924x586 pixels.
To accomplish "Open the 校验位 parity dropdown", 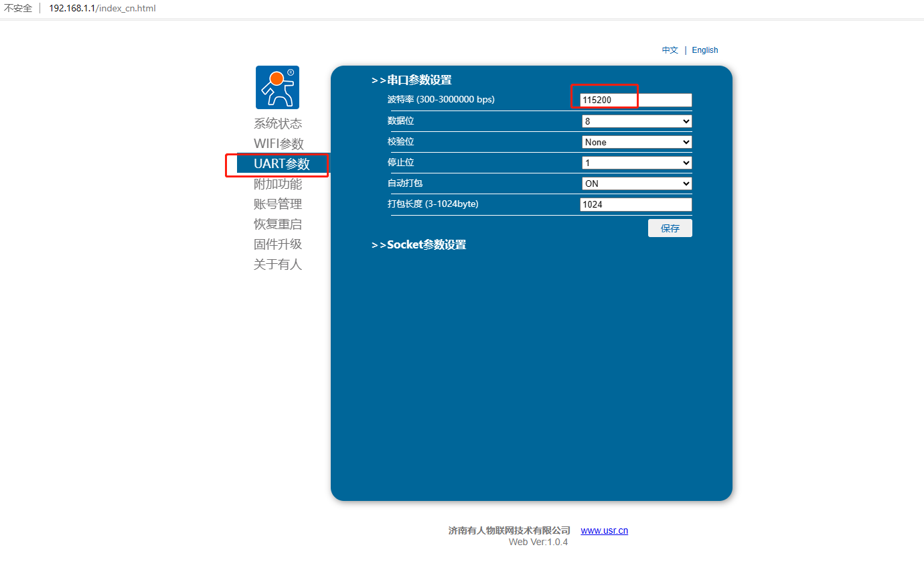I will [x=636, y=142].
